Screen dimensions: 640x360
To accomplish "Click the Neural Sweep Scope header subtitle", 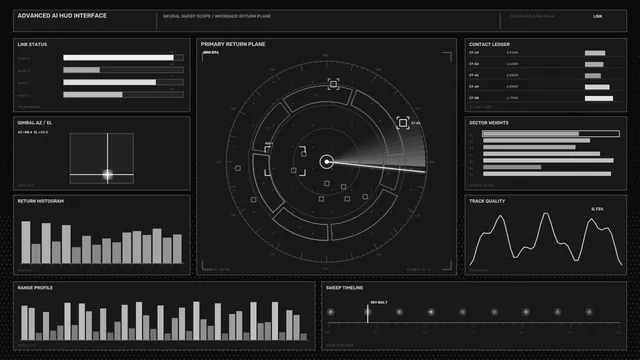I will 217,16.
